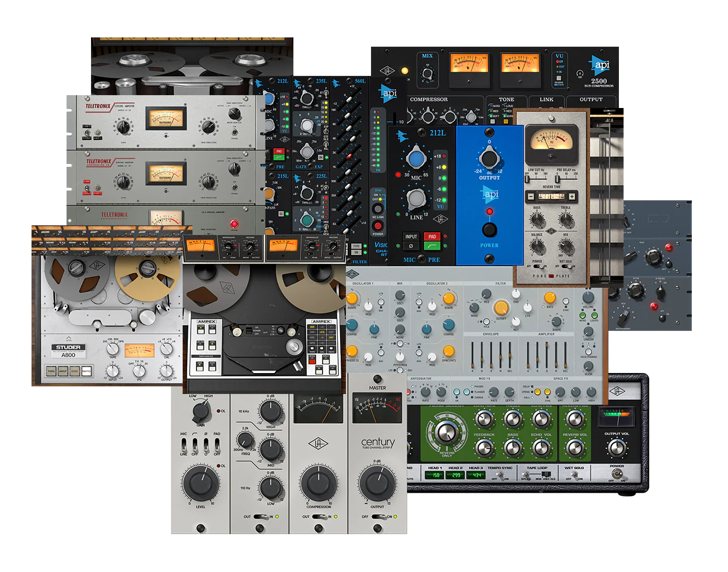The image size is (728, 572).
Task: Click the Century MASTER VU meter
Action: tap(377, 409)
